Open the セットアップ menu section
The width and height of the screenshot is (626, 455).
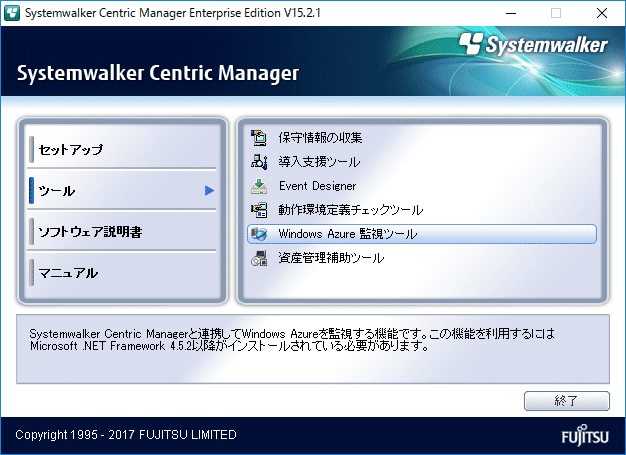tap(122, 150)
